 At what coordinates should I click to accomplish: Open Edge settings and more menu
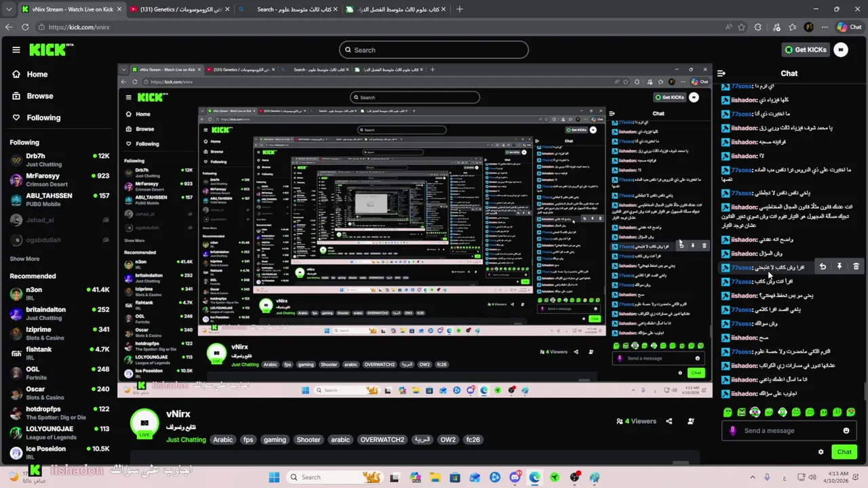[824, 27]
